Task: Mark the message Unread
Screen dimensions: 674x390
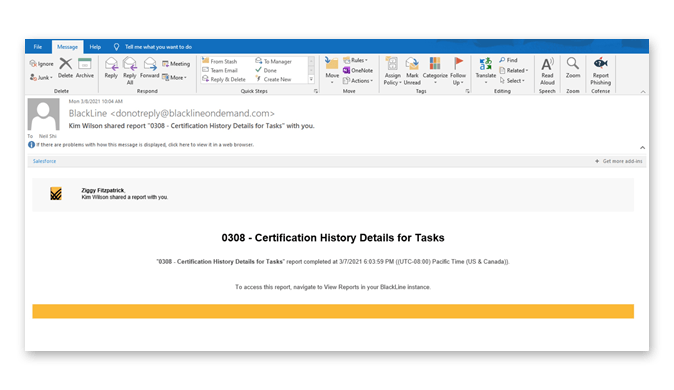Action: coord(412,71)
